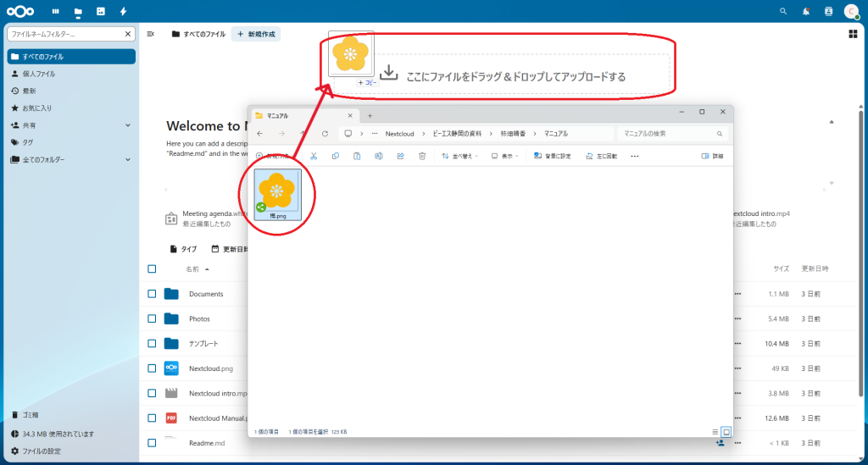Open the notifications bell icon
The image size is (868, 465).
806,12
